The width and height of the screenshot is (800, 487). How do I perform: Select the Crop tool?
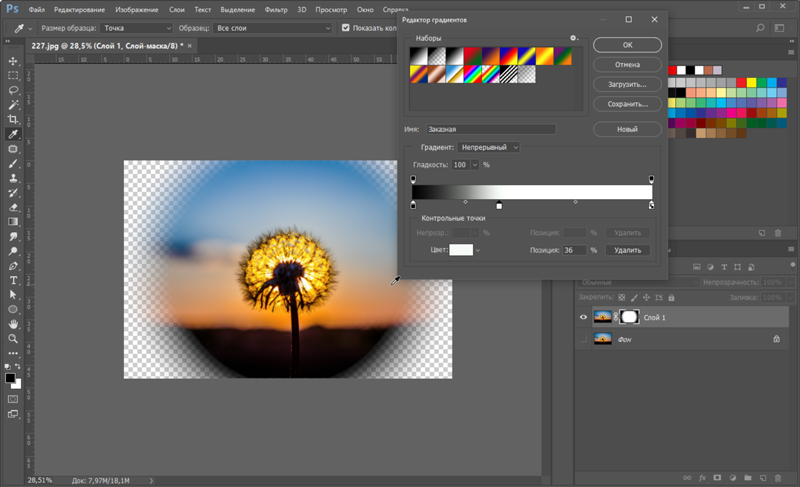pos(13,119)
